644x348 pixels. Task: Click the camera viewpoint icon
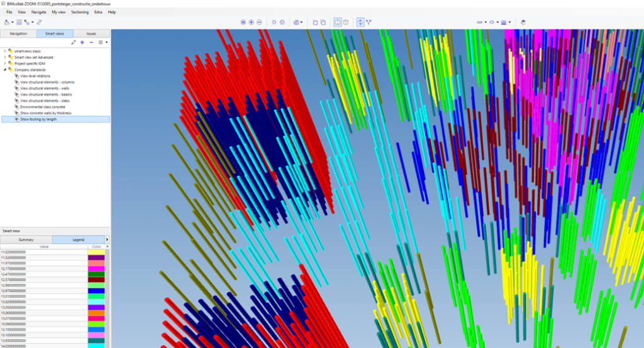pyautogui.click(x=296, y=22)
